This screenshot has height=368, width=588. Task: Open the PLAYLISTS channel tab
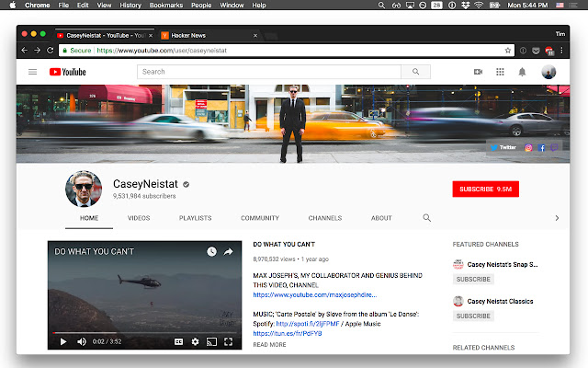196,218
